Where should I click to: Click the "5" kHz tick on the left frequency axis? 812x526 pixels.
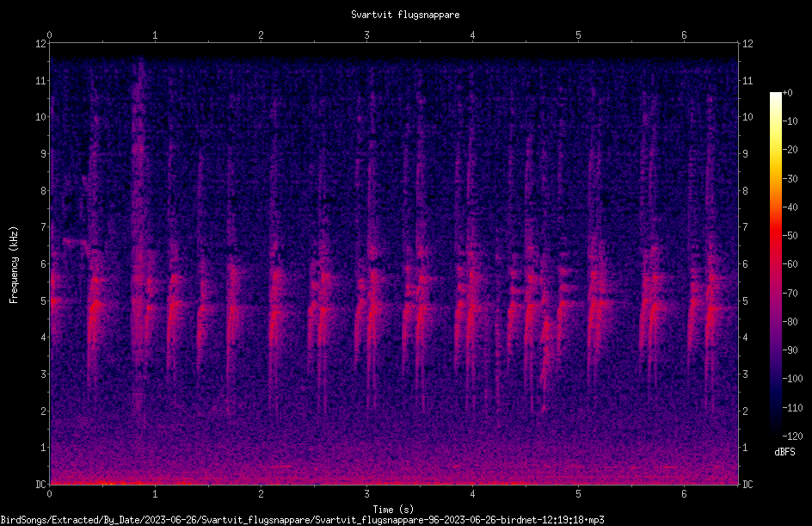point(44,300)
